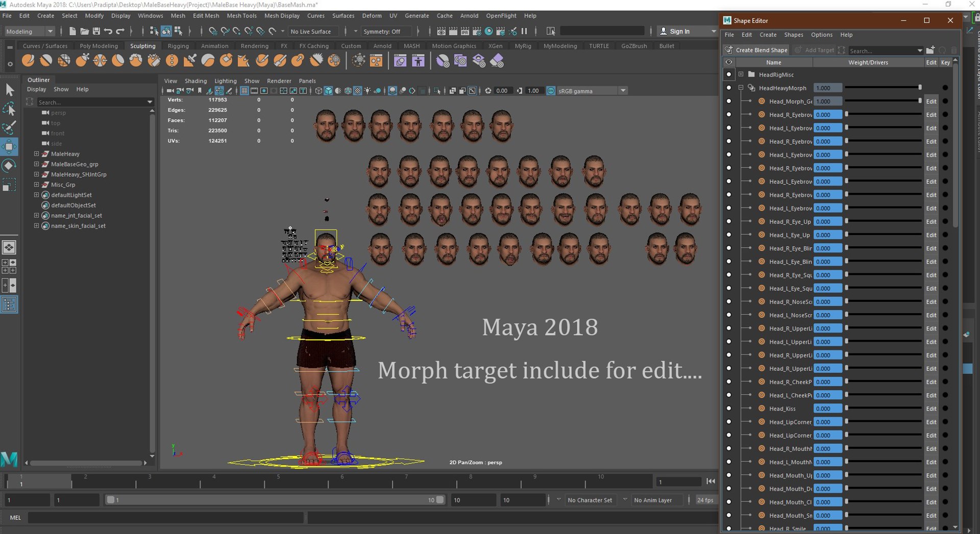Toggle the Key dot for HeadHeavyMorph
The height and width of the screenshot is (534, 980).
coord(945,88)
